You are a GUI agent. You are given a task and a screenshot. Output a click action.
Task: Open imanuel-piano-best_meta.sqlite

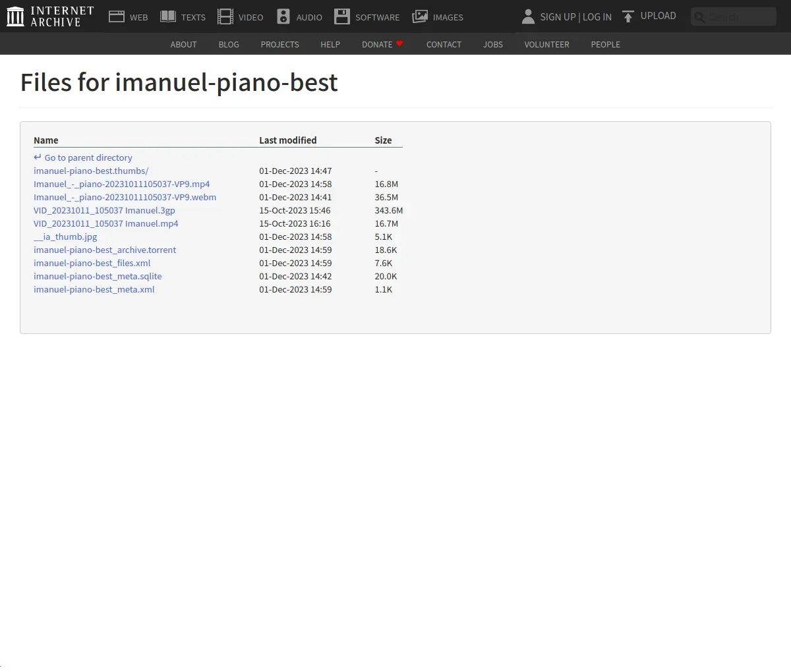[98, 276]
